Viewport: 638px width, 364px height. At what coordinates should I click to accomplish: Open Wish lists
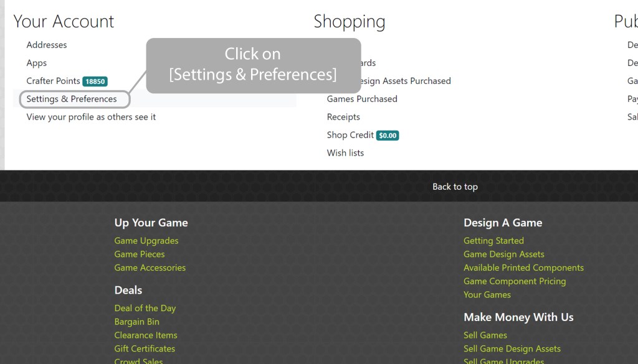point(345,153)
